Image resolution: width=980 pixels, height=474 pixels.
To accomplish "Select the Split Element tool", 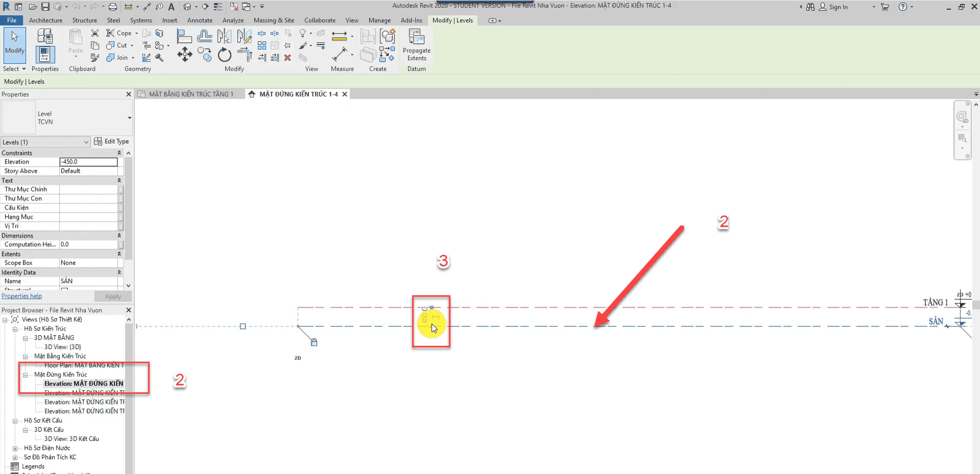I will point(262,33).
